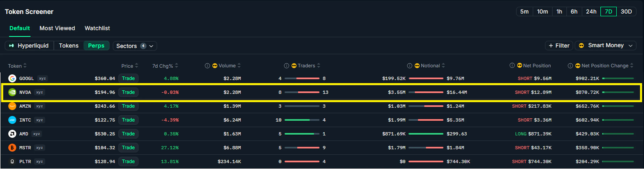This screenshot has width=644, height=169.
Task: Open the Most Viewed tab
Action: (57, 28)
